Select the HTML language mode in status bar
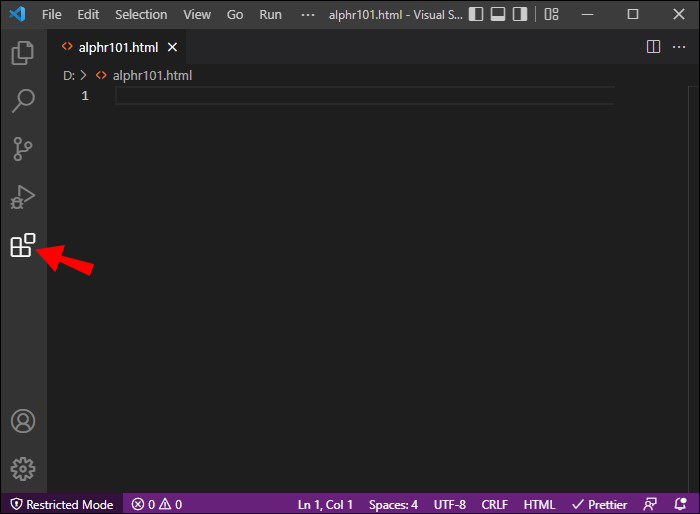700x514 pixels. click(x=539, y=504)
